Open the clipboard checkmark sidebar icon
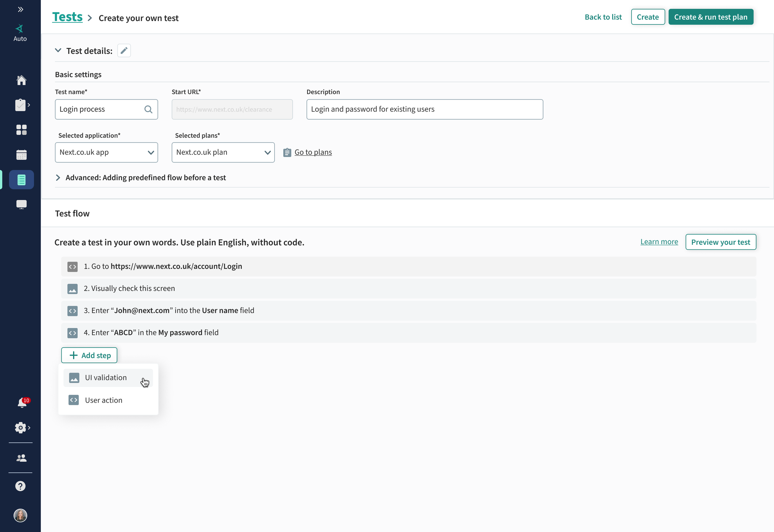 [20, 105]
